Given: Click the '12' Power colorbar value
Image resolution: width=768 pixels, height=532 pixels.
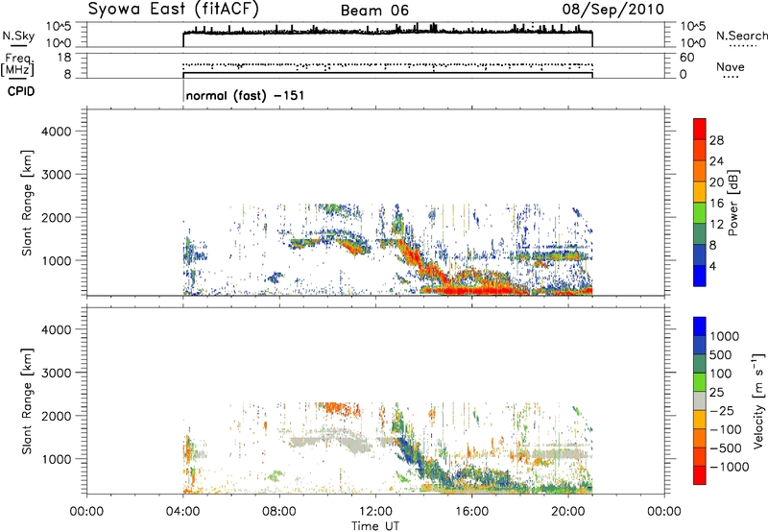Looking at the screenshot, I should pos(716,225).
